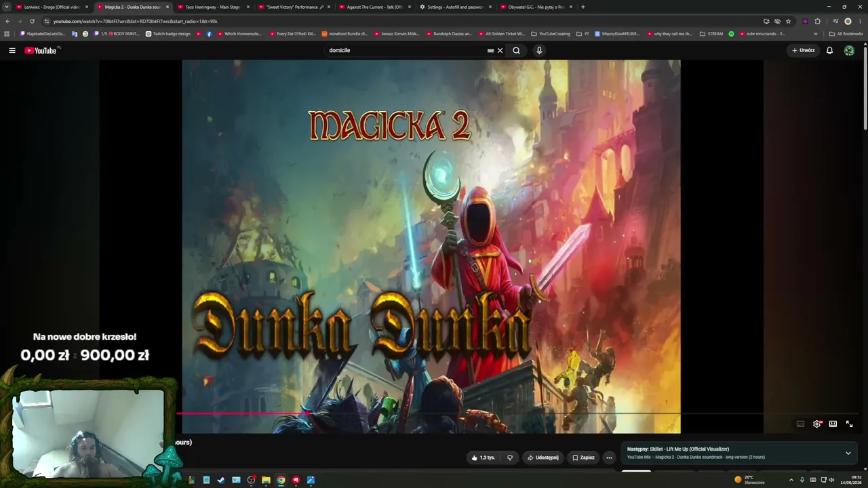Click the page vertical scrollbar
The height and width of the screenshot is (488, 868).
click(865, 86)
